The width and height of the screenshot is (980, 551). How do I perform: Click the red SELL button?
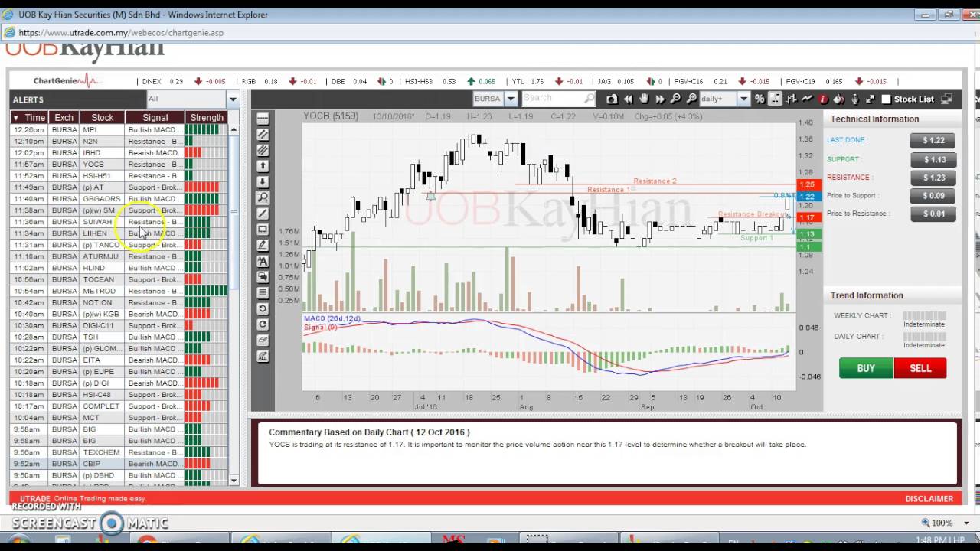click(920, 368)
